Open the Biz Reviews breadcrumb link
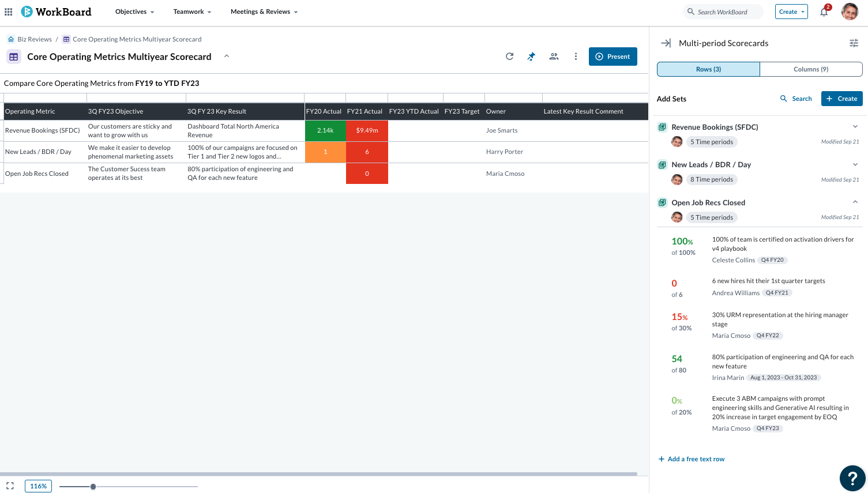Screen dimensions: 868x493 (x=35, y=39)
